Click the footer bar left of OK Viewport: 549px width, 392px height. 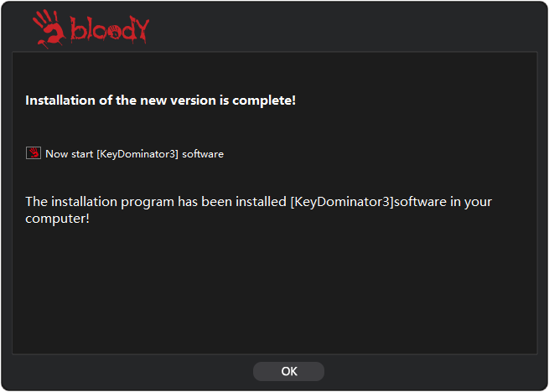click(x=126, y=371)
